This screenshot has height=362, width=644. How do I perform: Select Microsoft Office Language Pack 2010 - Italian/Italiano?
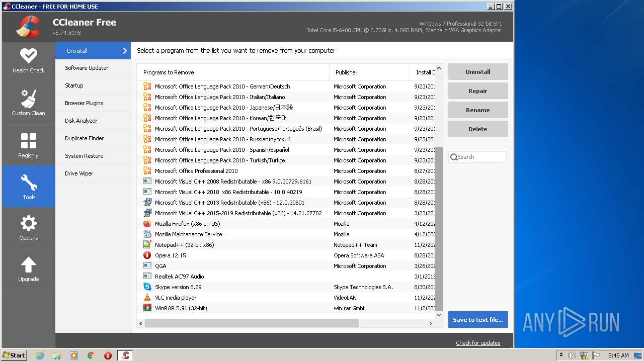(x=286, y=97)
